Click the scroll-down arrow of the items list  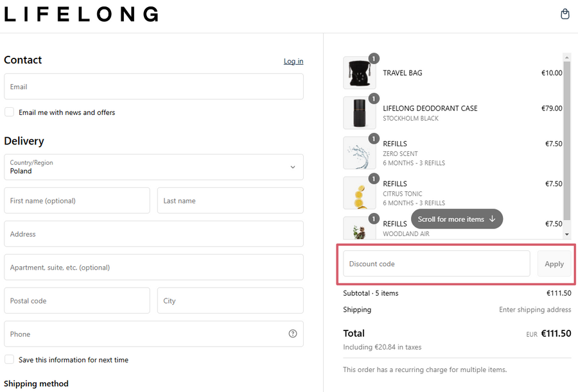566,235
